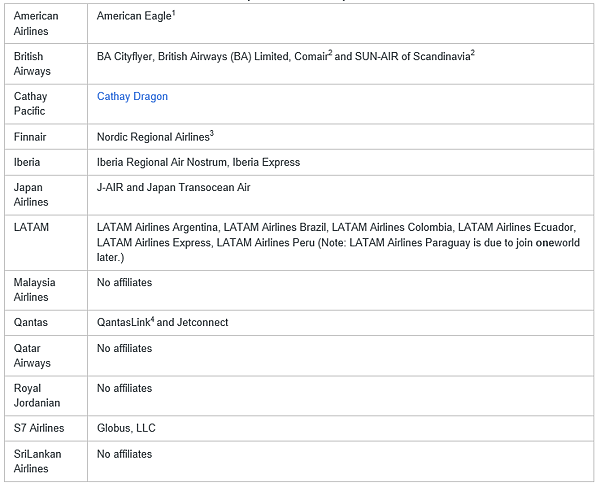Click QantasLink and Jetconnect text

(x=162, y=322)
